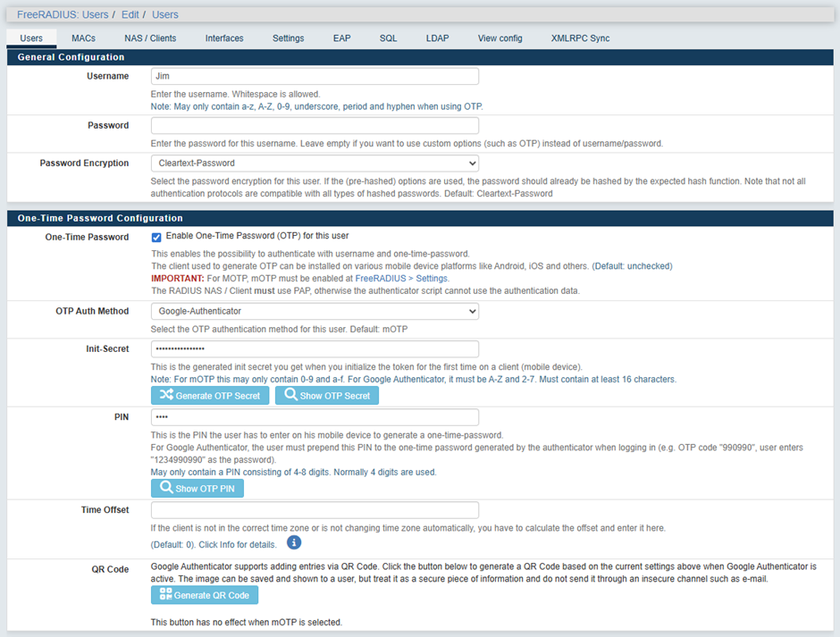Switch to the XMLRPC Sync tab
Viewport: 840px width, 637px height.
[580, 38]
